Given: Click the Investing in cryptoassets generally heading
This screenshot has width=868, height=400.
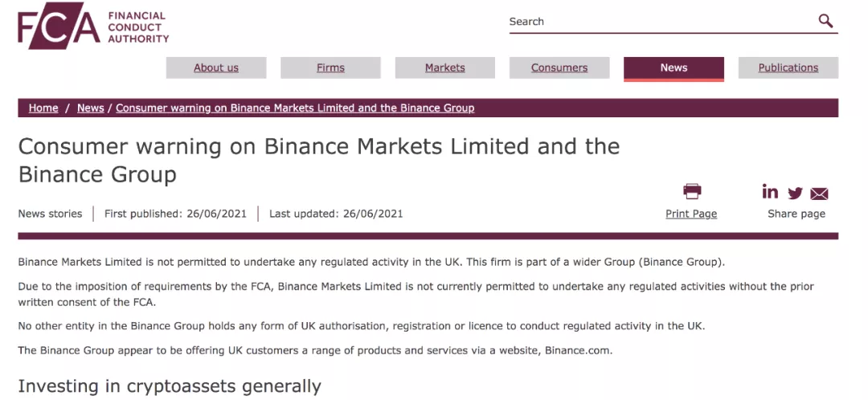Looking at the screenshot, I should [x=170, y=386].
